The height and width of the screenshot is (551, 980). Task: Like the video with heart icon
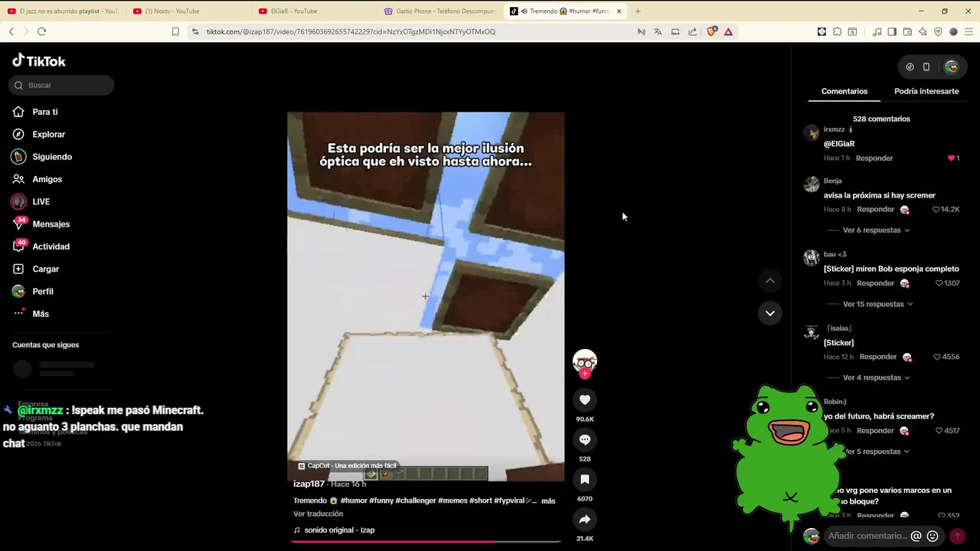585,399
